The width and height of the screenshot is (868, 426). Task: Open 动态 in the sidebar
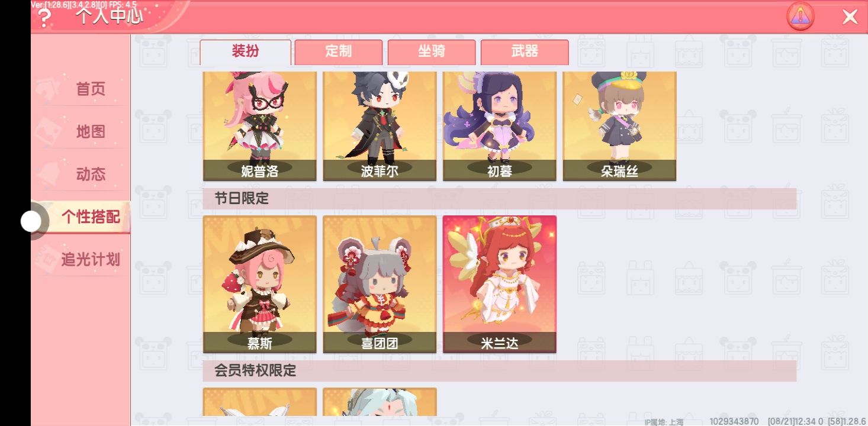[x=91, y=174]
